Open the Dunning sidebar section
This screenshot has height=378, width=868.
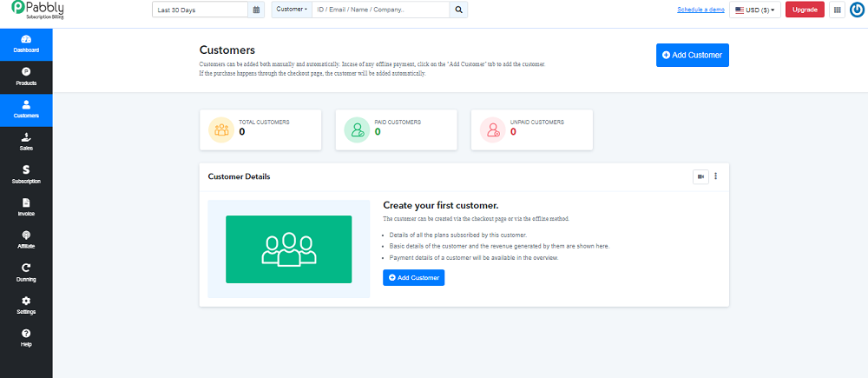point(26,273)
